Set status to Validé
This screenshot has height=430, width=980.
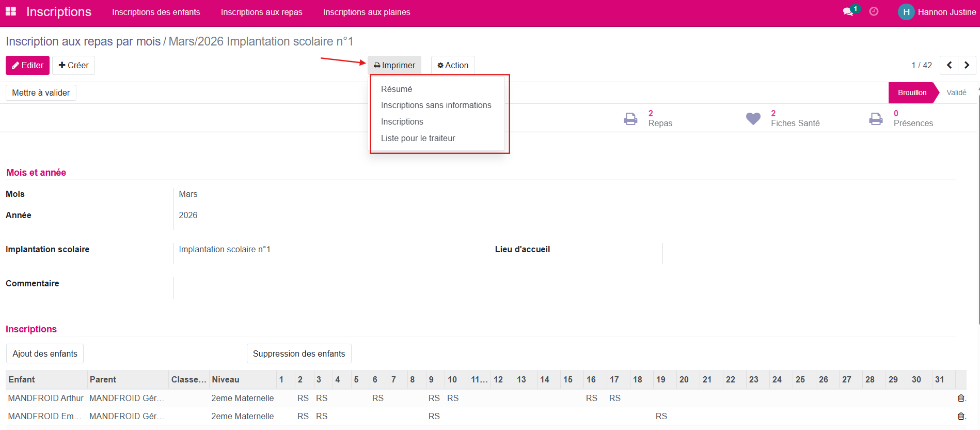[956, 93]
